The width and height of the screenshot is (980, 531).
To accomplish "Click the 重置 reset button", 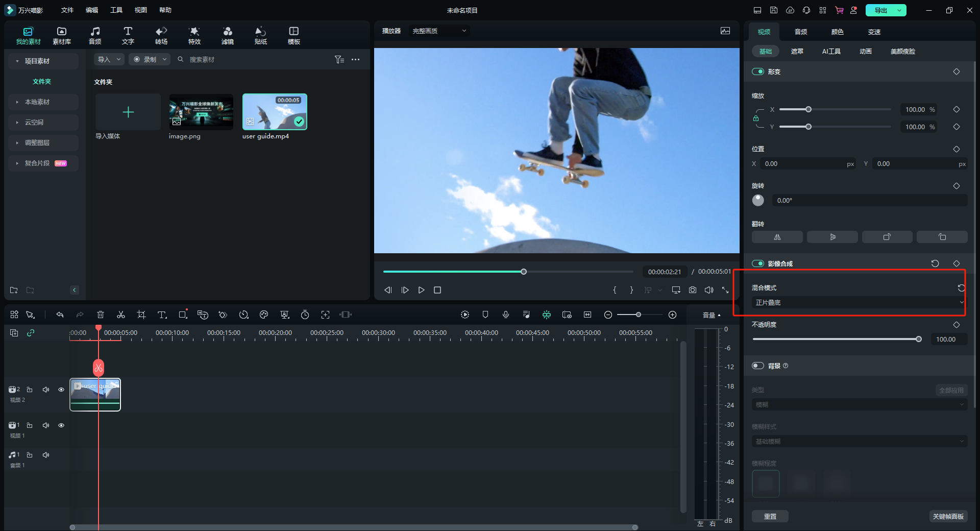I will 770,516.
